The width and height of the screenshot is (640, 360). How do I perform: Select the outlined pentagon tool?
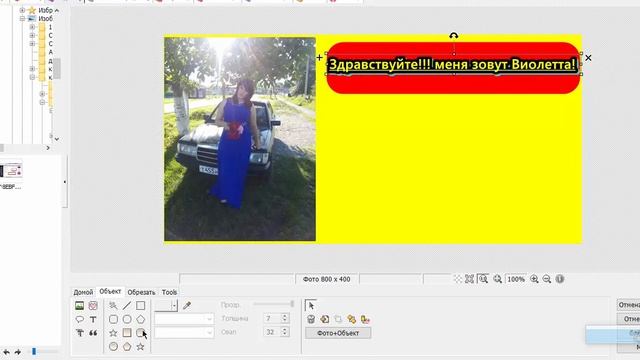coord(140,319)
